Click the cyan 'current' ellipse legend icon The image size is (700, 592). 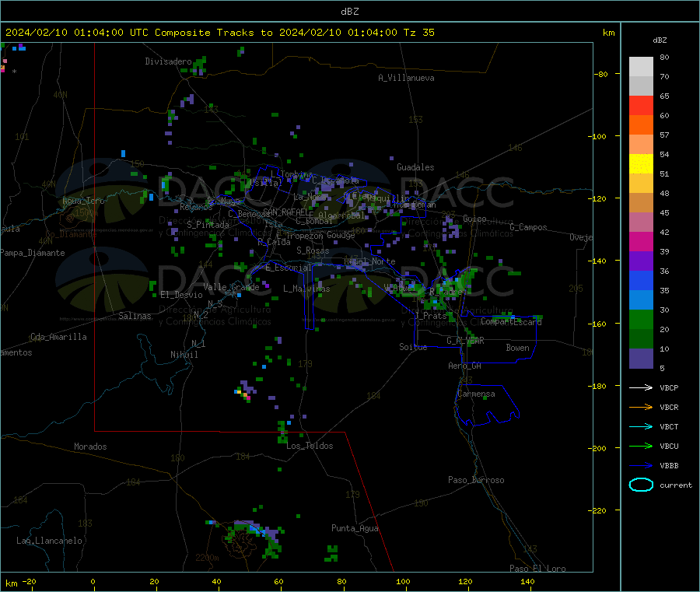[641, 485]
